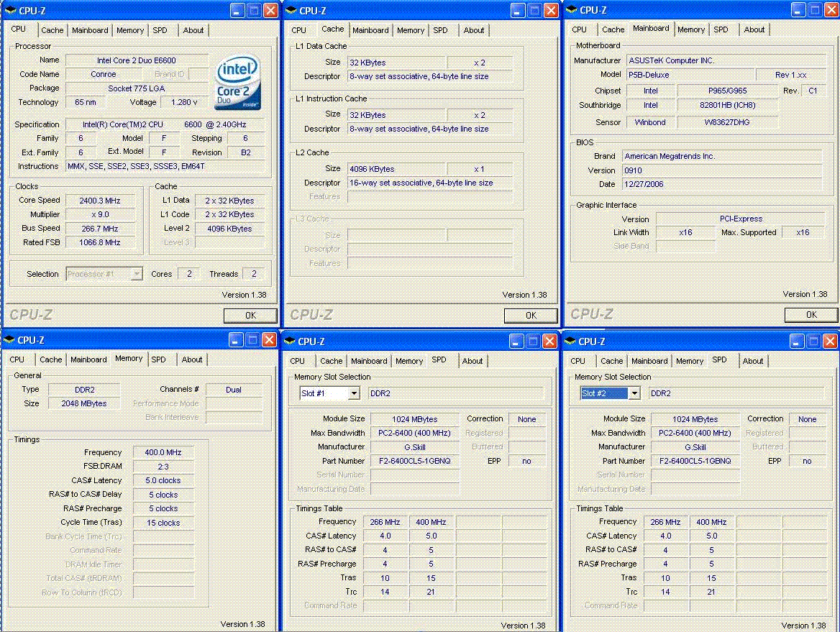The image size is (840, 632).
Task: Open the Memory tab in the Slot #2 window
Action: [x=690, y=362]
